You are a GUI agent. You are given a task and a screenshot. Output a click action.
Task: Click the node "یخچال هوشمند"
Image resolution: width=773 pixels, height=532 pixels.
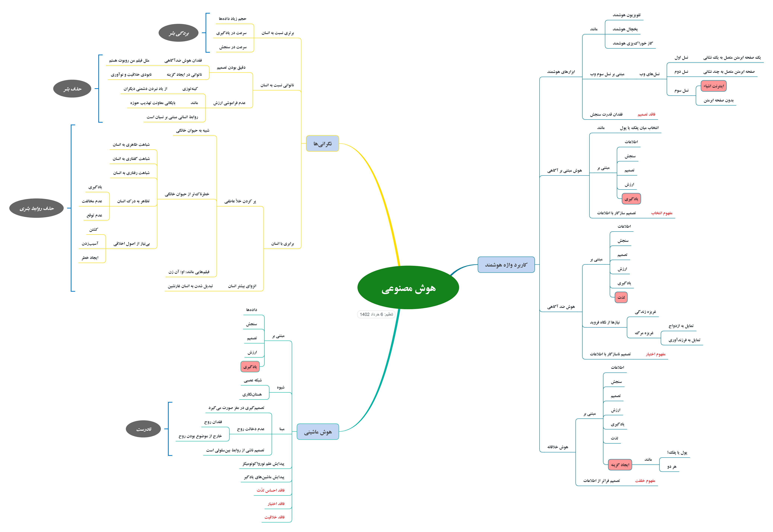625,29
